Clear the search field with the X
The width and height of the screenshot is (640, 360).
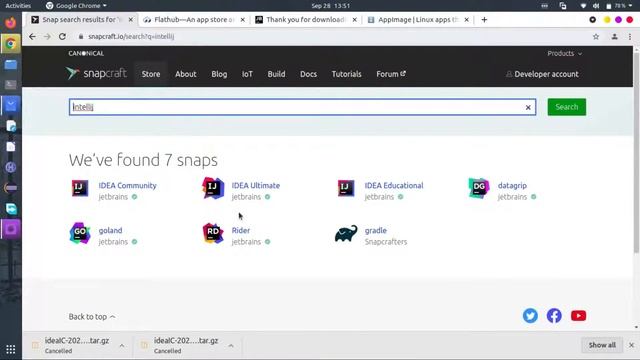[528, 107]
